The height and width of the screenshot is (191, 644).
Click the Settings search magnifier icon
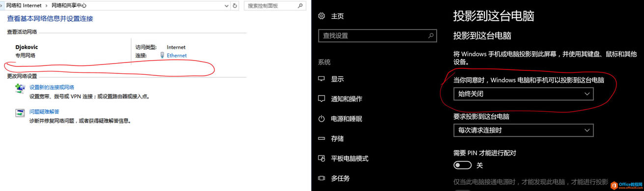pos(431,36)
